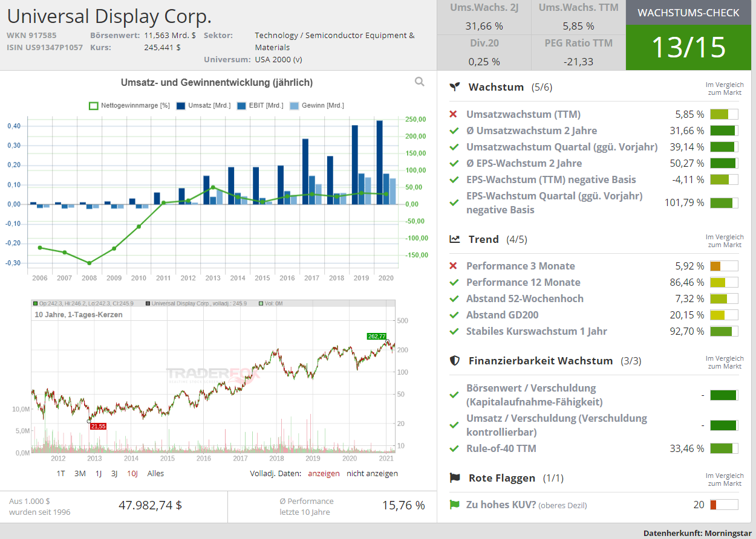Toggle EBIT [Mrd.] legend entry
The height and width of the screenshot is (539, 756).
click(260, 106)
